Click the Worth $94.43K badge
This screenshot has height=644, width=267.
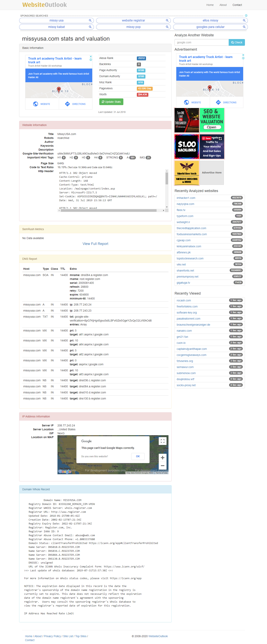tap(142, 95)
